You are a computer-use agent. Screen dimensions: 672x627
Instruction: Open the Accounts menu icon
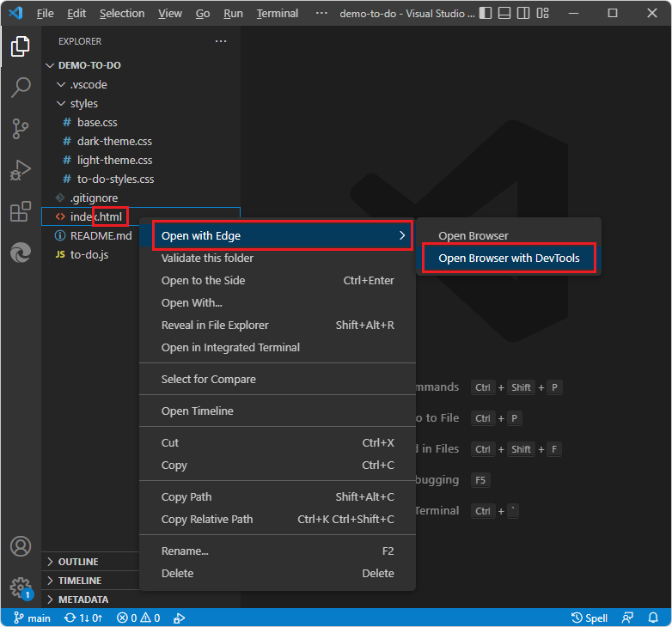20,546
